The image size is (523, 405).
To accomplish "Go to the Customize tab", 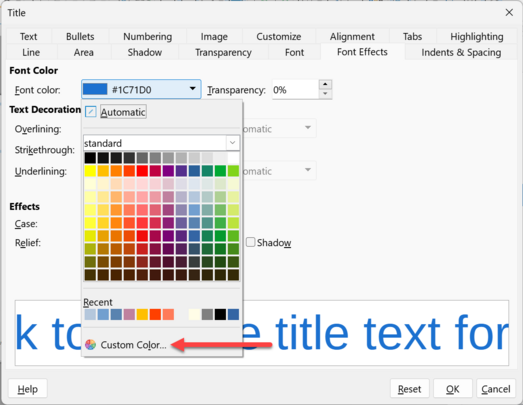I will pyautogui.click(x=279, y=36).
